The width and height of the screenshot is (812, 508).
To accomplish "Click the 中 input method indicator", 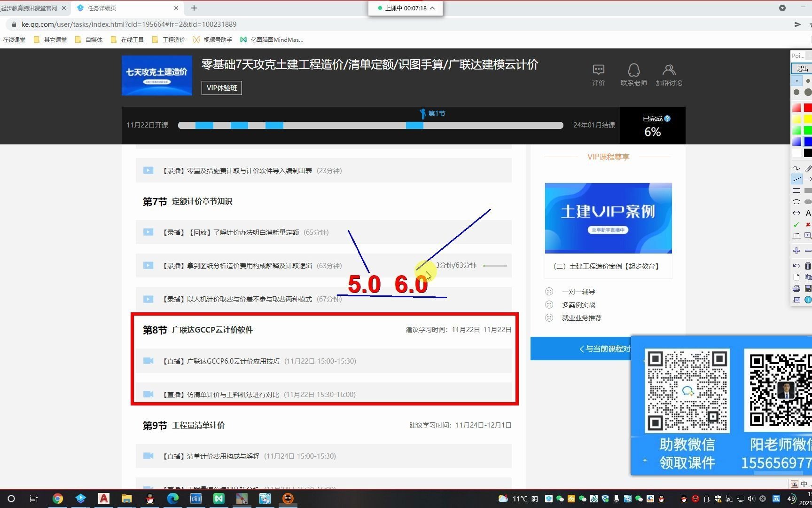I will pyautogui.click(x=804, y=484).
